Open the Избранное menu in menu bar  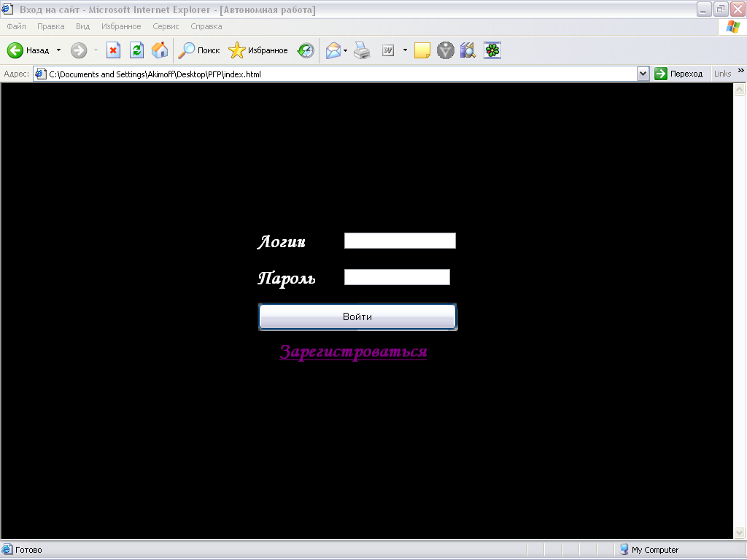[x=121, y=26]
